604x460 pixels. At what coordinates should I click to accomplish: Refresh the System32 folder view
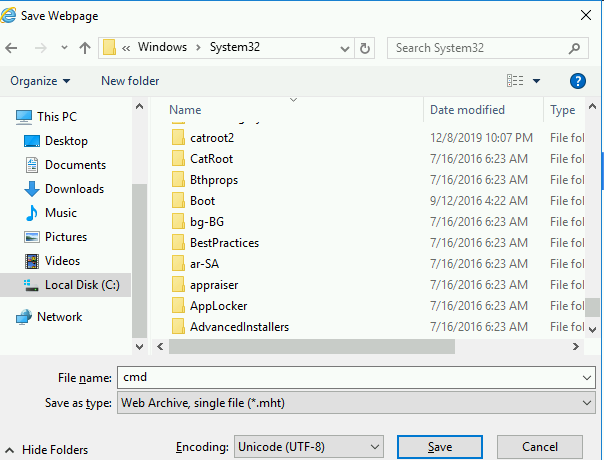pyautogui.click(x=364, y=48)
